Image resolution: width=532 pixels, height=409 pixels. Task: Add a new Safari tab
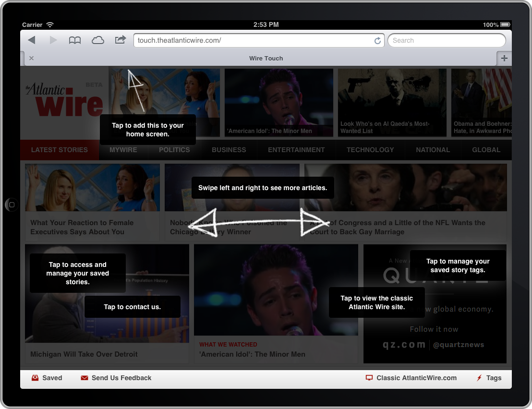[504, 59]
